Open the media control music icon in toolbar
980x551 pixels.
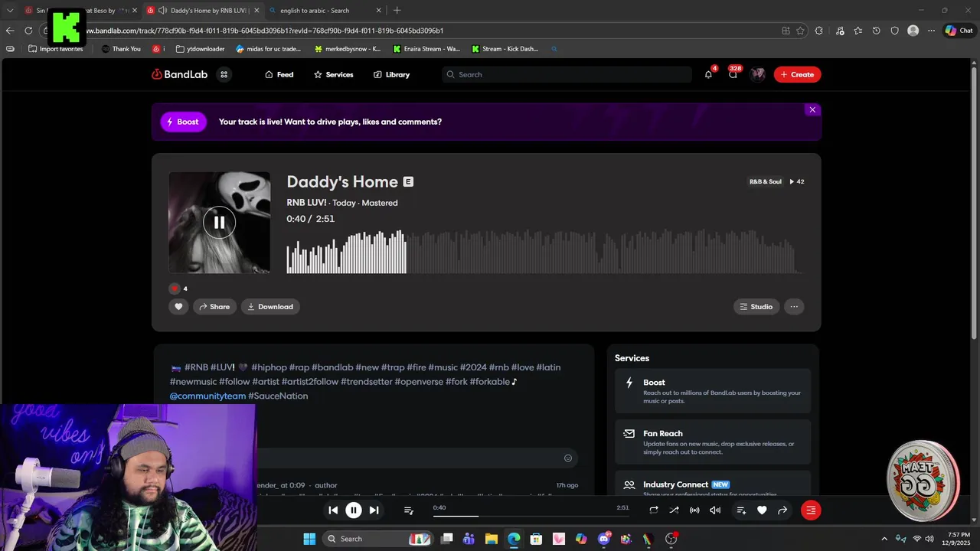[840, 31]
